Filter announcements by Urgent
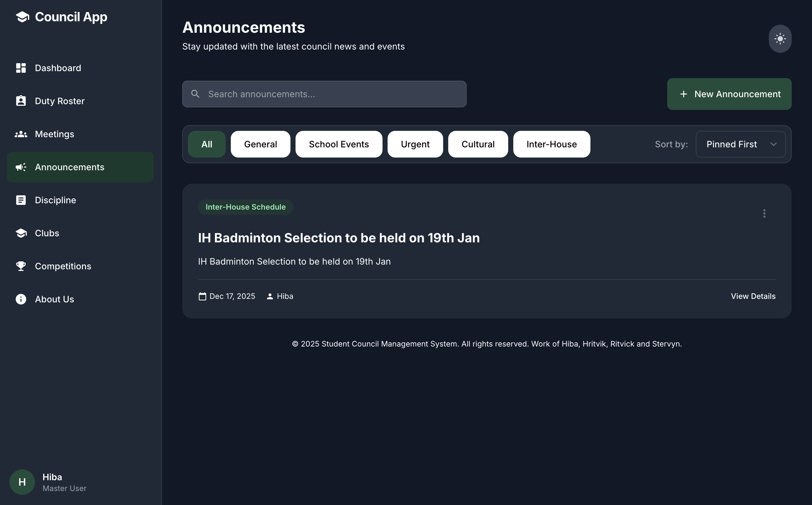812x505 pixels. point(415,144)
